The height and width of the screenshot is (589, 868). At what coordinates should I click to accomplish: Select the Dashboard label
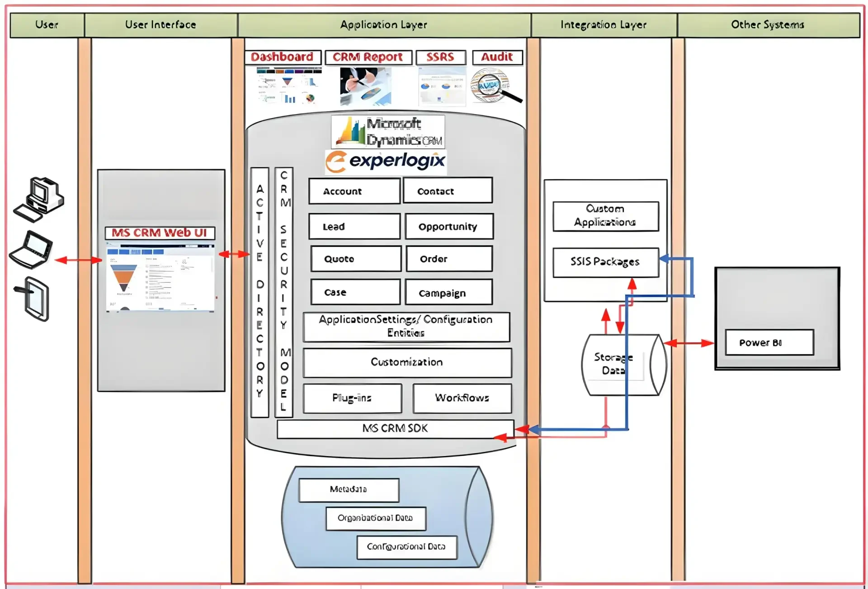pyautogui.click(x=283, y=57)
